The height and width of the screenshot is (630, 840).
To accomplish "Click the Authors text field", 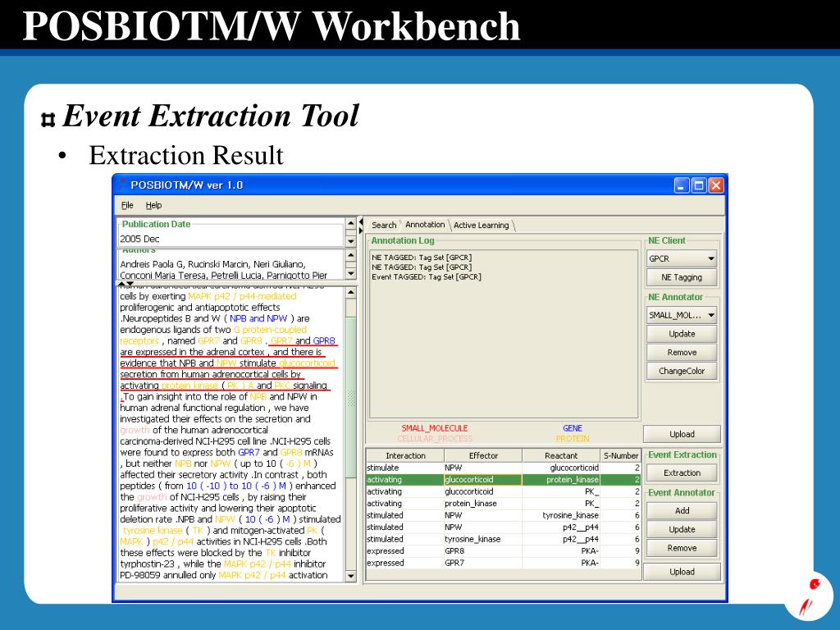I will [x=231, y=269].
